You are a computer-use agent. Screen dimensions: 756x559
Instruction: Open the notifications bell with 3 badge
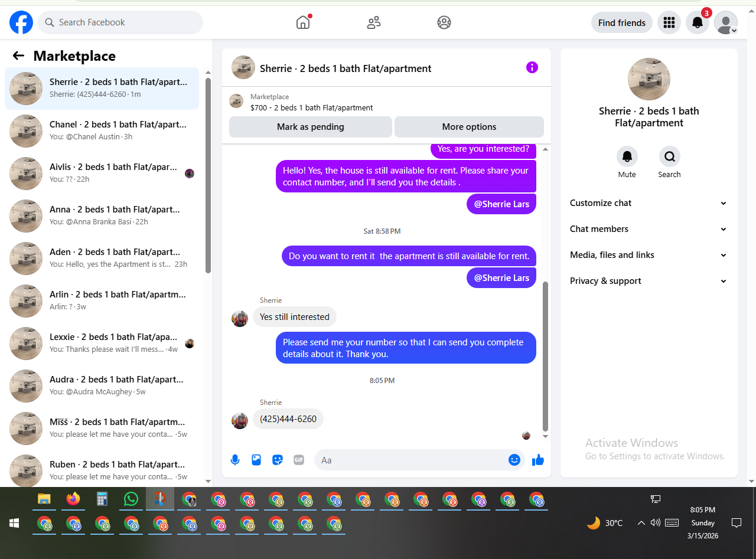tap(698, 22)
